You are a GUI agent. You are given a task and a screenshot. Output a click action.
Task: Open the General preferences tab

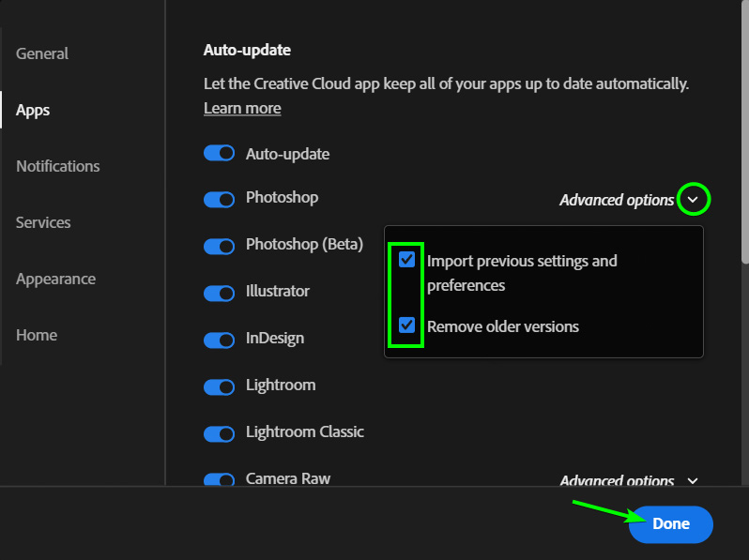[42, 53]
